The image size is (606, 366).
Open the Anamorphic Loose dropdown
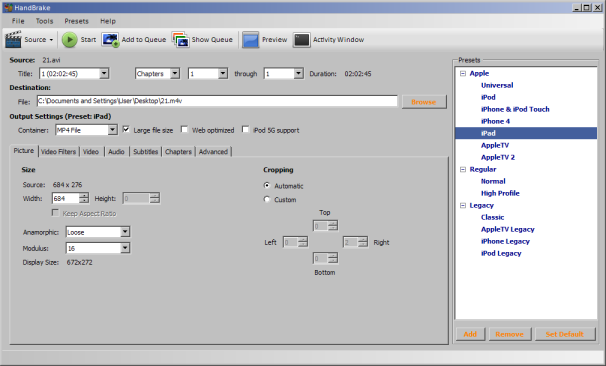[125, 232]
